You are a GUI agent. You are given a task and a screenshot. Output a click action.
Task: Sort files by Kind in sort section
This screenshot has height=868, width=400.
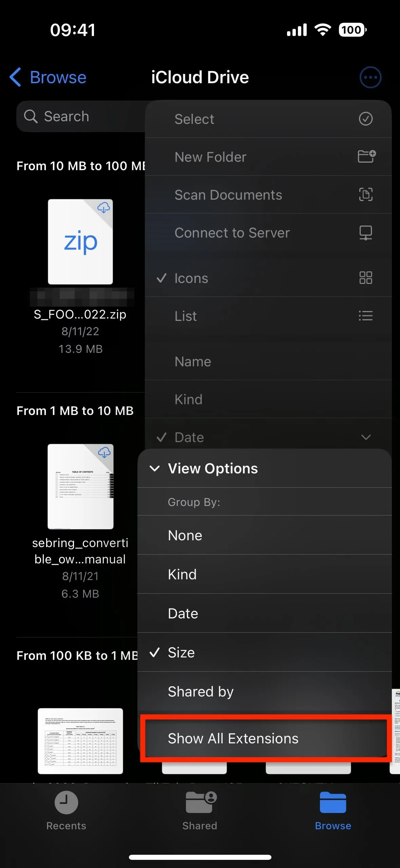268,399
